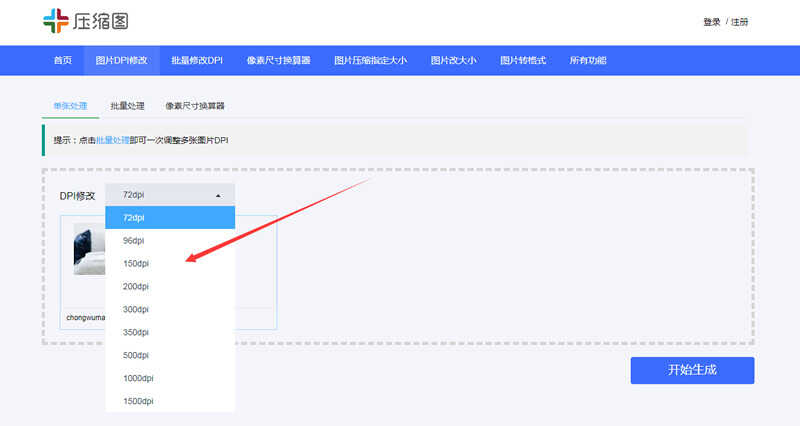Open 图片压缩指定大小 in the navigation bar
800x426 pixels.
click(x=370, y=60)
